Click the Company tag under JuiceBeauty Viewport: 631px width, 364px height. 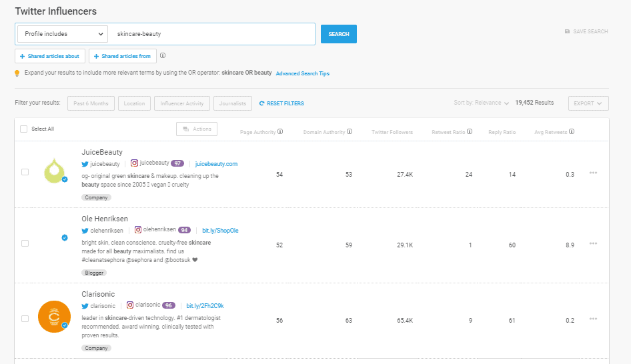pos(96,197)
